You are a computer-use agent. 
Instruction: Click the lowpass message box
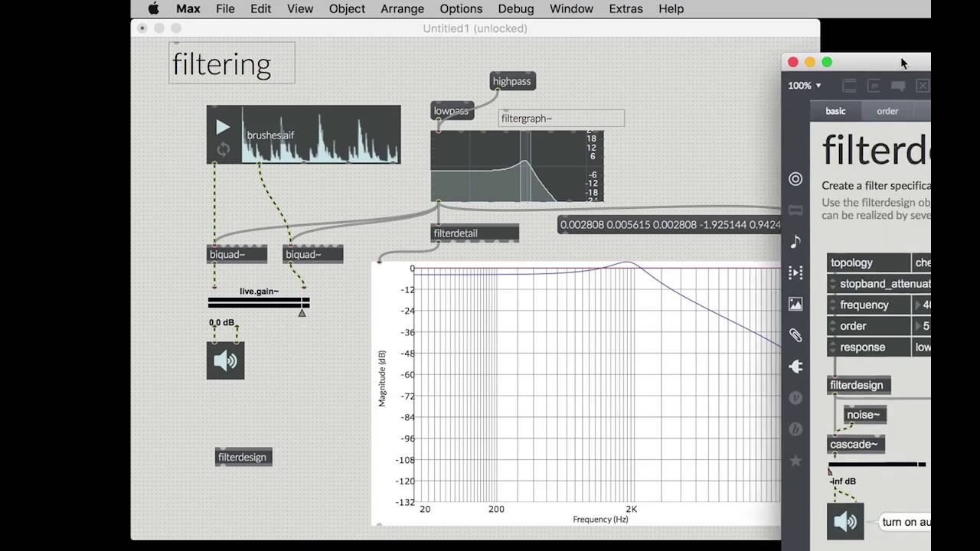[x=452, y=111]
